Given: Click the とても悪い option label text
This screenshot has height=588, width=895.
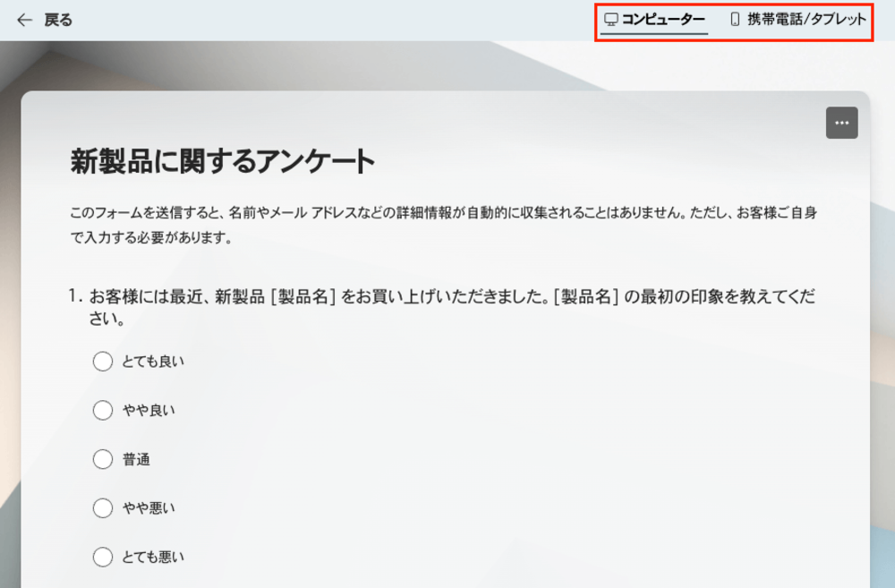Looking at the screenshot, I should 153,557.
